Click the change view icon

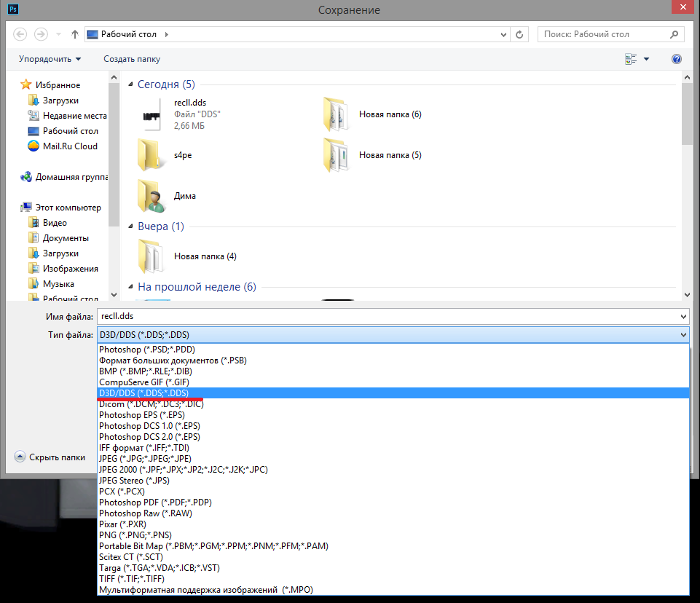click(630, 59)
